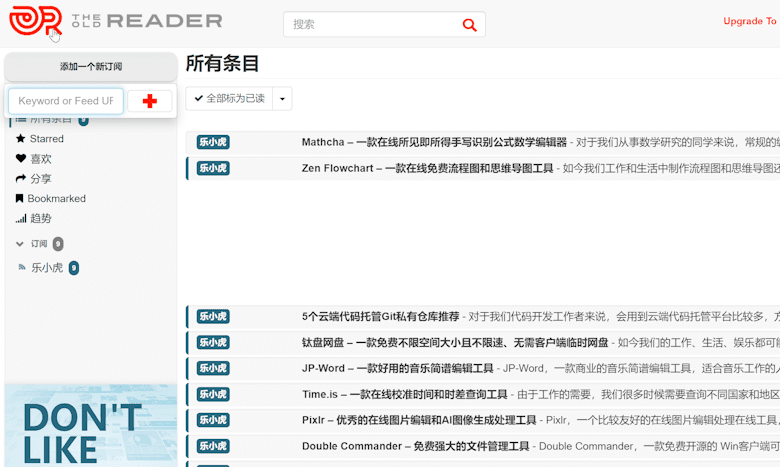The width and height of the screenshot is (780, 467).
Task: Click the 乐小虎 tag on the Git仓库 row
Action: click(x=213, y=316)
